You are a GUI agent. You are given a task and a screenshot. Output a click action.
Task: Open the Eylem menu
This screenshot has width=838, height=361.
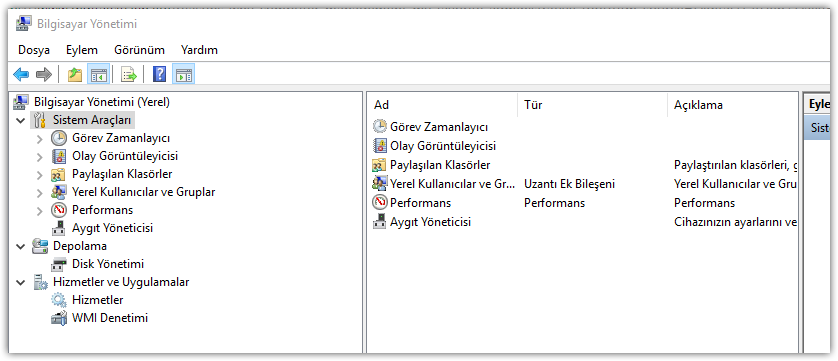pos(82,50)
